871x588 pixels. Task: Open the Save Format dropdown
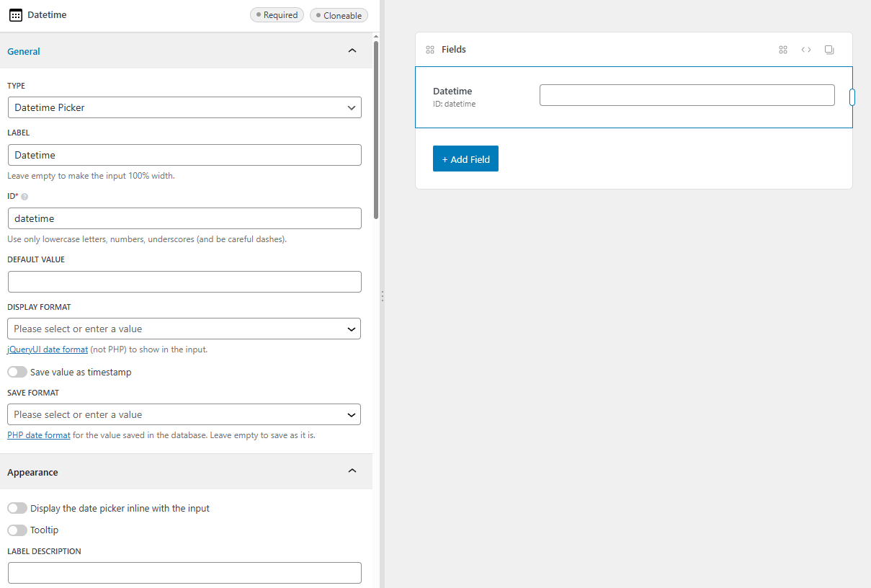pos(184,414)
